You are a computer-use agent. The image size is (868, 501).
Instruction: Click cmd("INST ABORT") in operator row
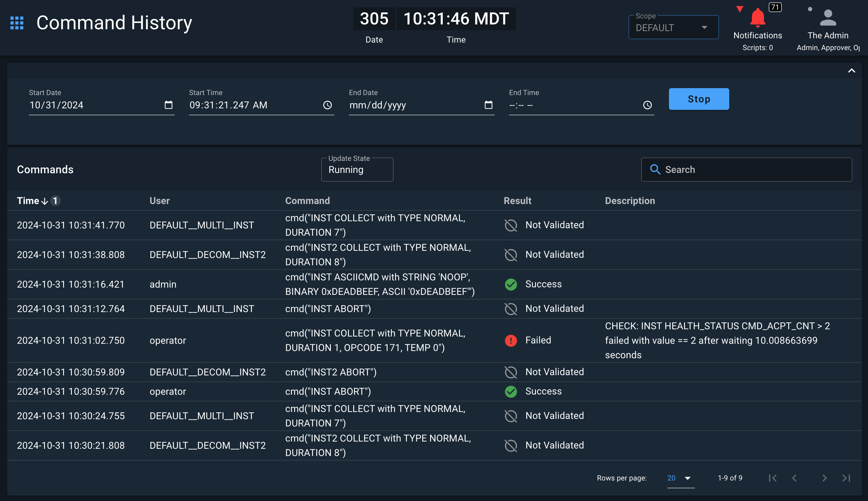coord(328,391)
